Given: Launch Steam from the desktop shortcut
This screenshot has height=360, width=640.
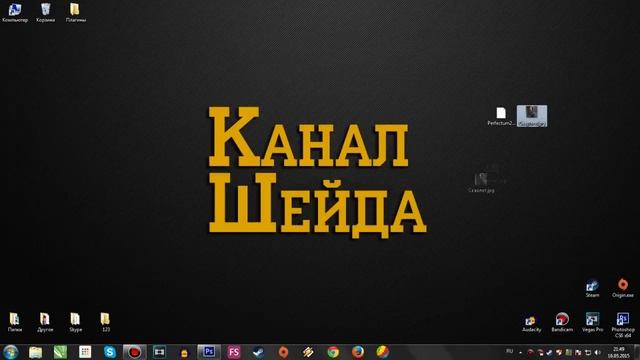Looking at the screenshot, I should [592, 289].
